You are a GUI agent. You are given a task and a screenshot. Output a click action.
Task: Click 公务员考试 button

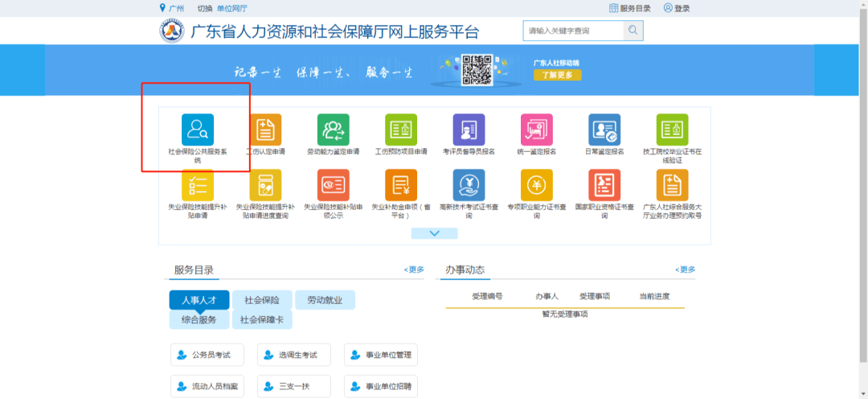[207, 356]
